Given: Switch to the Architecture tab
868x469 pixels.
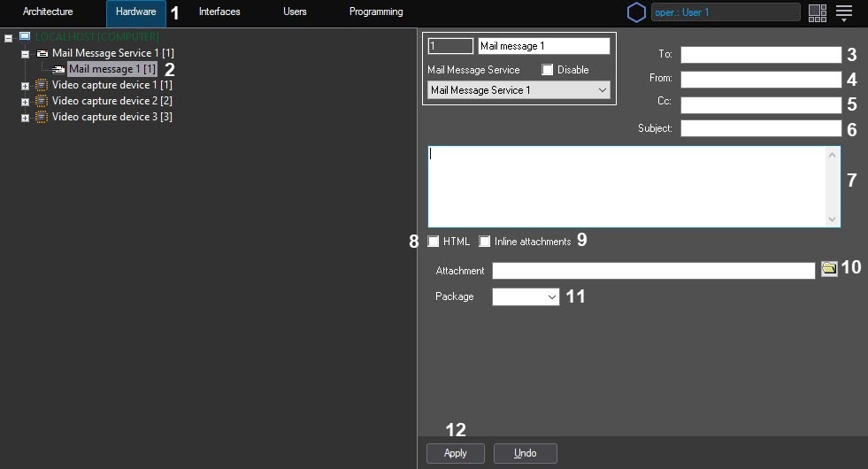Looking at the screenshot, I should [48, 12].
